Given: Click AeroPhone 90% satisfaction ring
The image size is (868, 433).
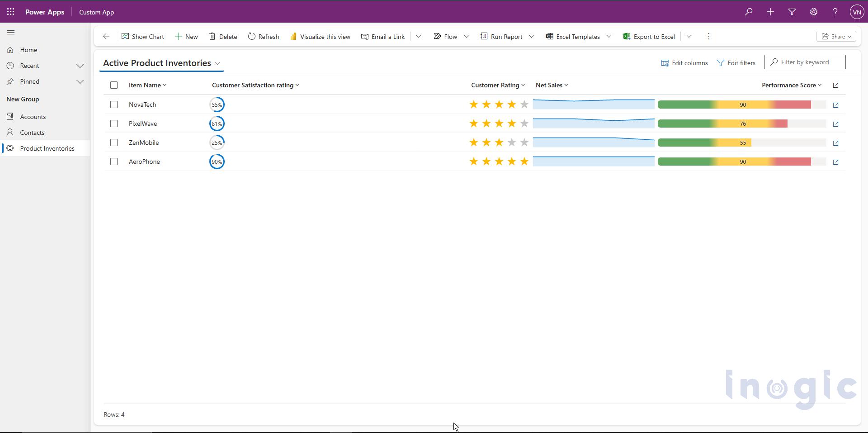Looking at the screenshot, I should [217, 162].
